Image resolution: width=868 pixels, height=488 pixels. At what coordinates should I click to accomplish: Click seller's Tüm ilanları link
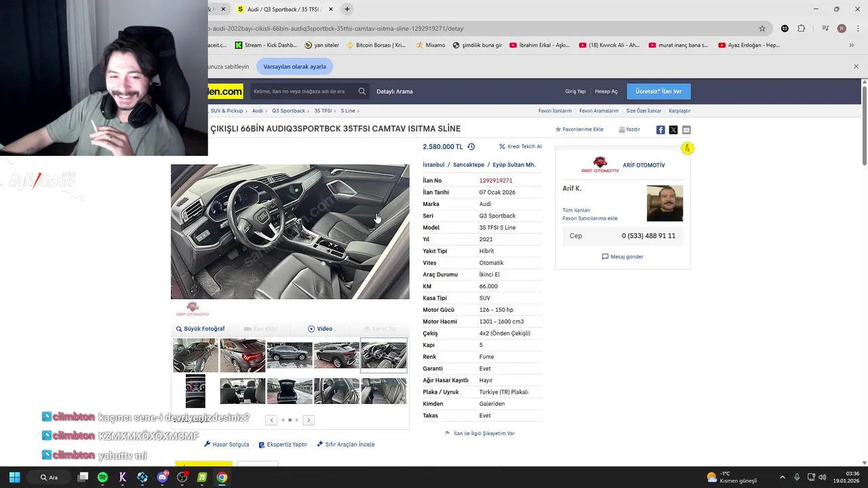pyautogui.click(x=576, y=210)
